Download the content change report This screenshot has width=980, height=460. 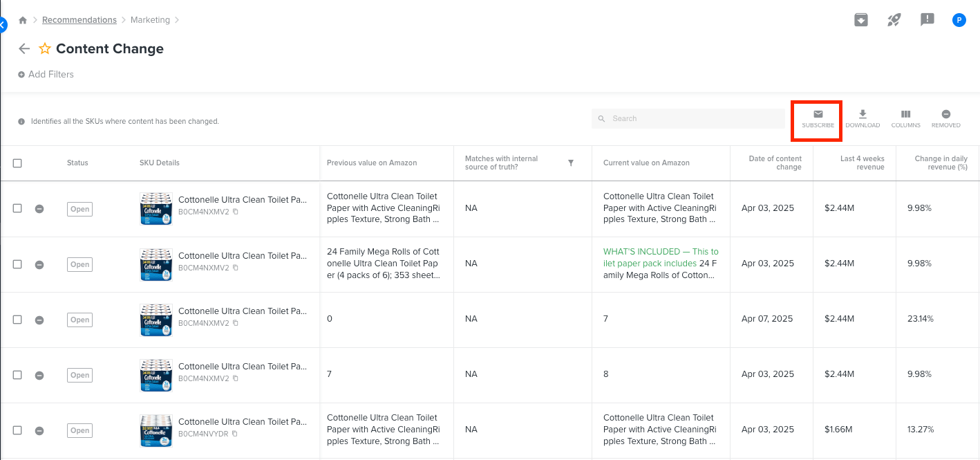[x=863, y=118]
